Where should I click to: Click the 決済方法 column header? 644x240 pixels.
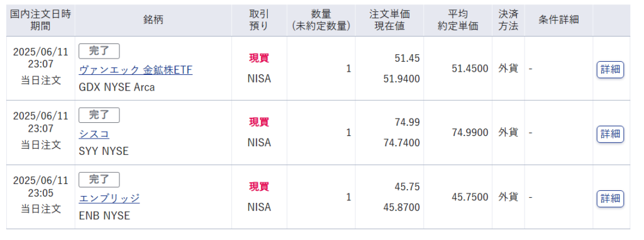(x=508, y=20)
